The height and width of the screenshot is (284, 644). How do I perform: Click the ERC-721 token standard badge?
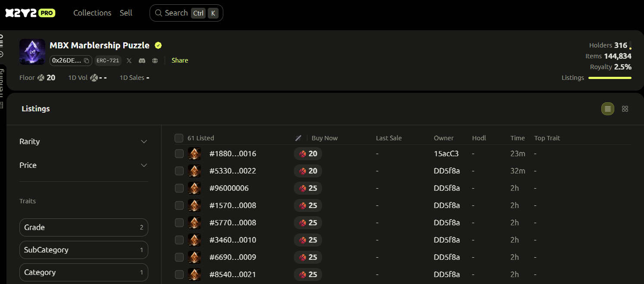click(x=108, y=61)
